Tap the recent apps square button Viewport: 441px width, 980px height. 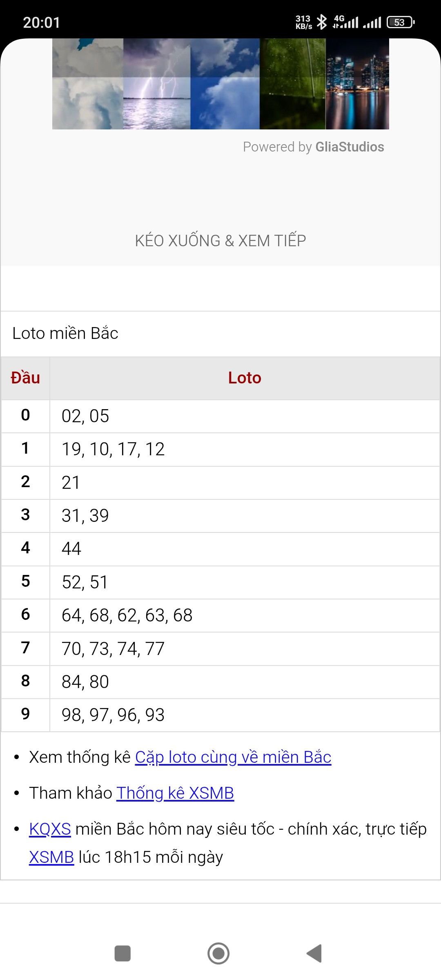pyautogui.click(x=122, y=953)
